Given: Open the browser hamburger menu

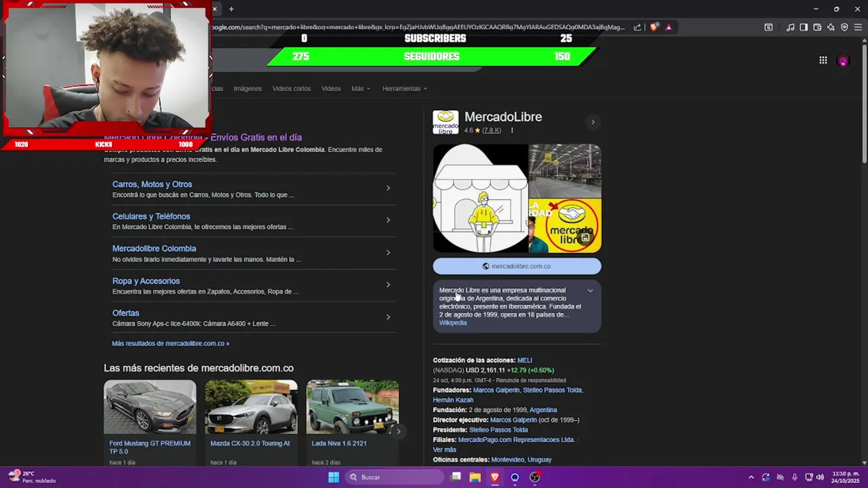Looking at the screenshot, I should [859, 27].
